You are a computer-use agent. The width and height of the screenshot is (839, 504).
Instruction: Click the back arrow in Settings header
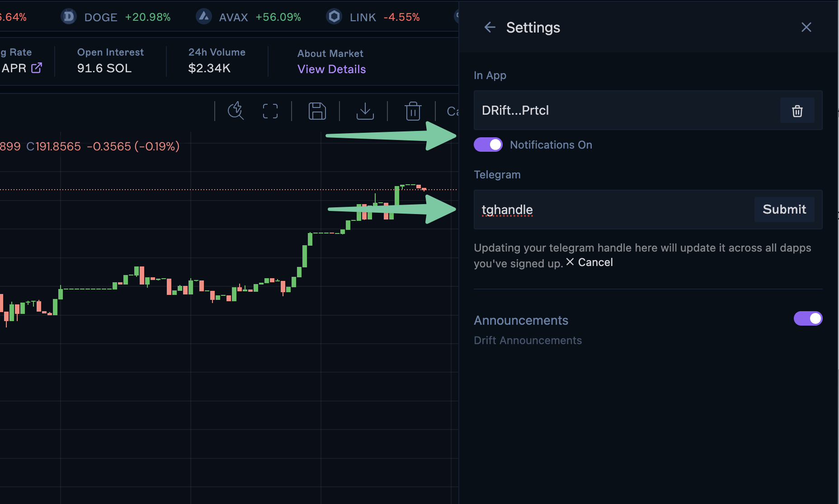490,28
